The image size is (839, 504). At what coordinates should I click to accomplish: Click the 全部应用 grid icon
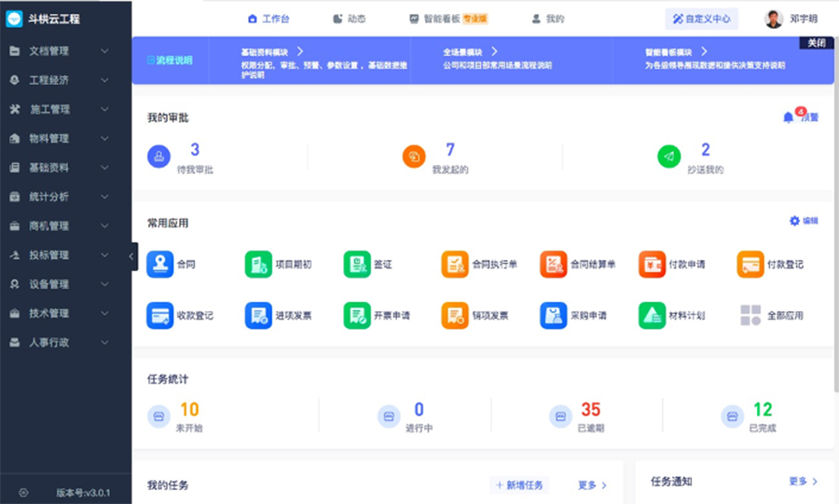[x=750, y=316]
